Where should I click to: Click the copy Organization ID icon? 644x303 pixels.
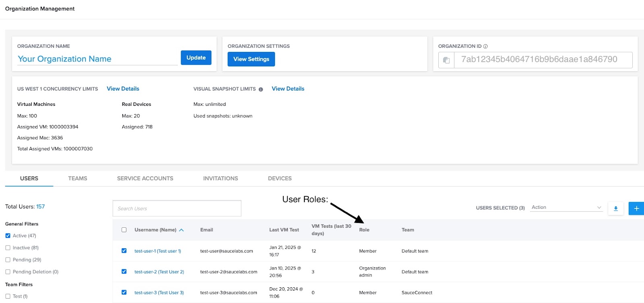[x=446, y=60]
